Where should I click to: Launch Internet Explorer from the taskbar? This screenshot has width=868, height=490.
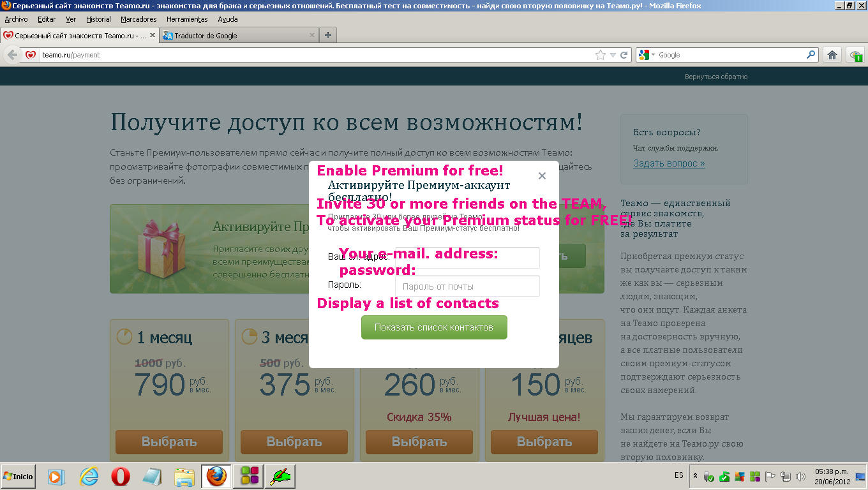pyautogui.click(x=89, y=477)
